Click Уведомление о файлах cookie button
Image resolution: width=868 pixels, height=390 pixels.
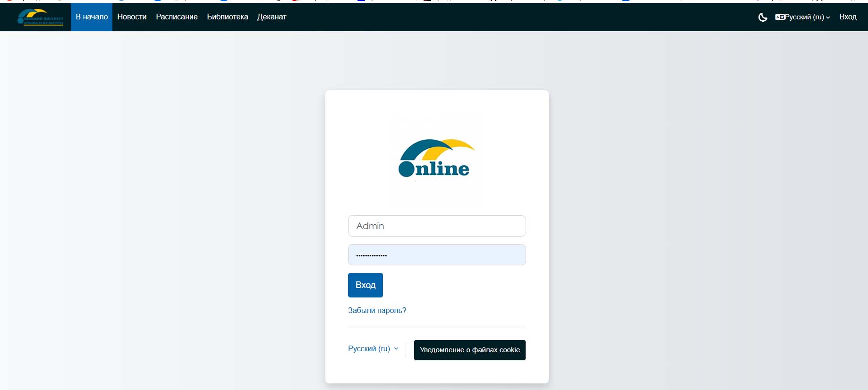pyautogui.click(x=470, y=350)
